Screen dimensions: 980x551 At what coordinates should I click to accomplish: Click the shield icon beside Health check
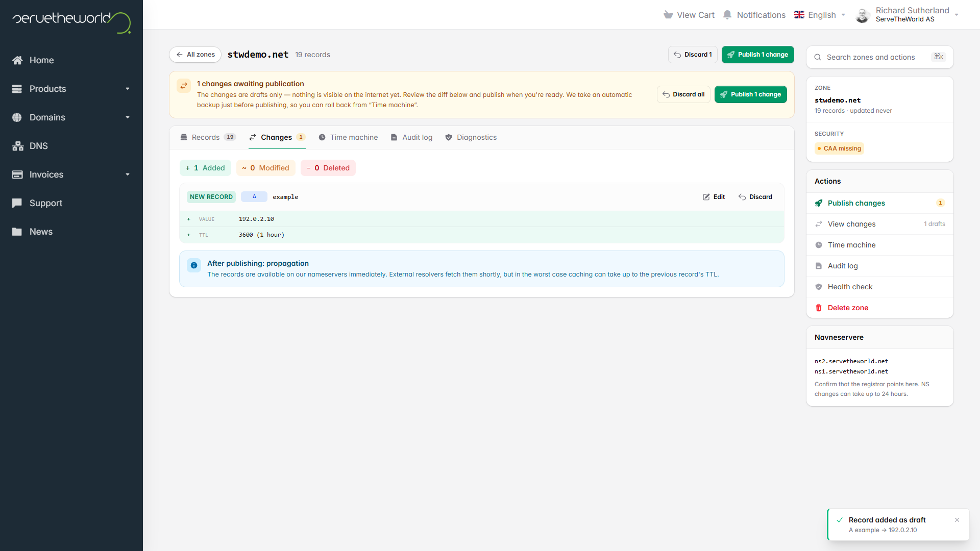click(819, 287)
